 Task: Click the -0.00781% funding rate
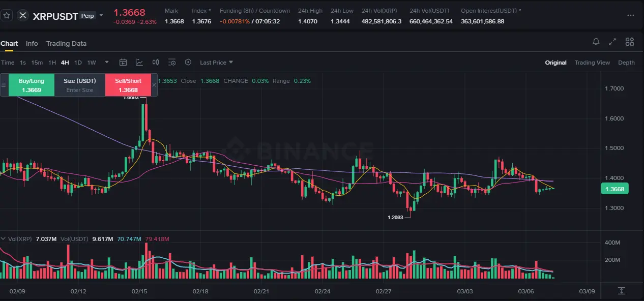235,21
